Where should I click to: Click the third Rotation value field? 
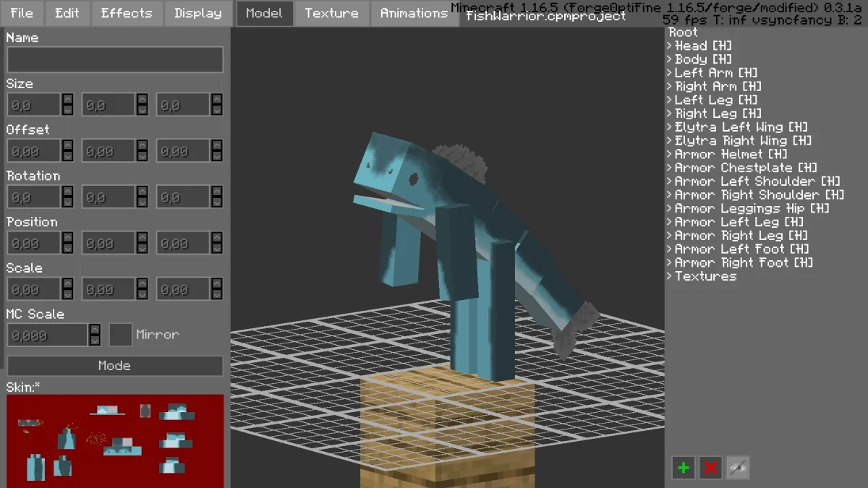183,197
